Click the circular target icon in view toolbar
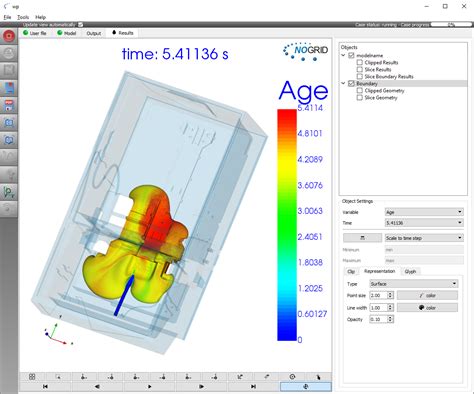Image resolution: width=474 pixels, height=394 pixels. (292, 377)
